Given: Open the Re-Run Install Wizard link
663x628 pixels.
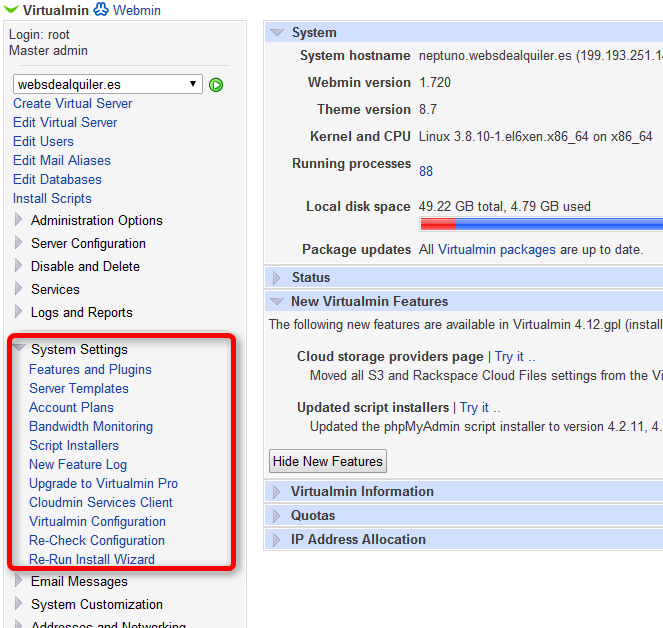Looking at the screenshot, I should coord(92,559).
